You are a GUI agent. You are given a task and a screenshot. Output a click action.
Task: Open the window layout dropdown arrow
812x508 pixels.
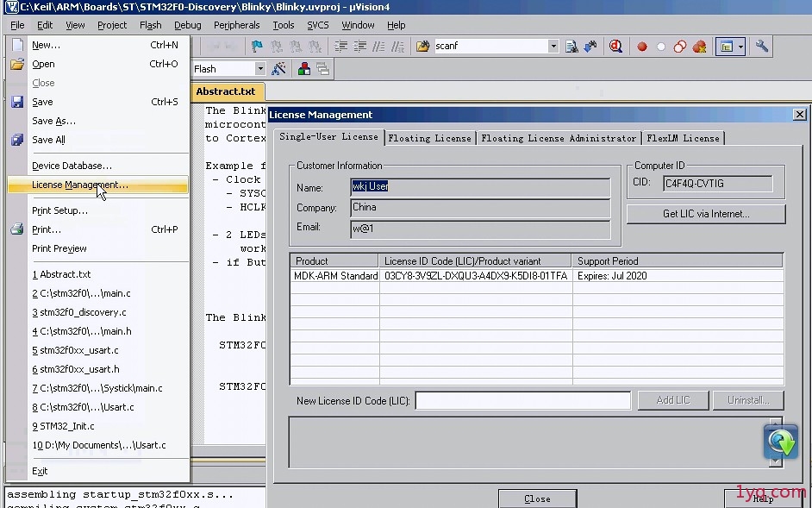tap(740, 47)
